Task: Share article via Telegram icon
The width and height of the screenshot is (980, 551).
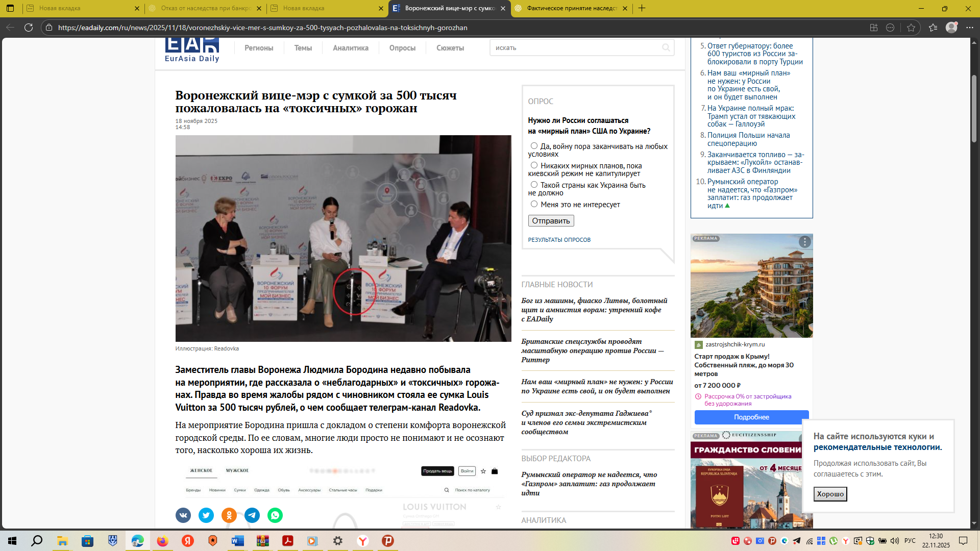Action: [x=252, y=515]
